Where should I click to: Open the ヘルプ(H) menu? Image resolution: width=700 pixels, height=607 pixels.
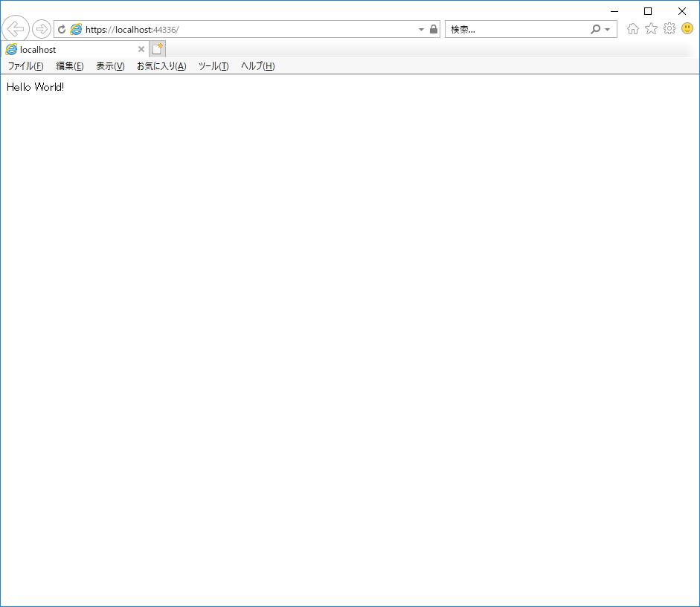point(257,66)
